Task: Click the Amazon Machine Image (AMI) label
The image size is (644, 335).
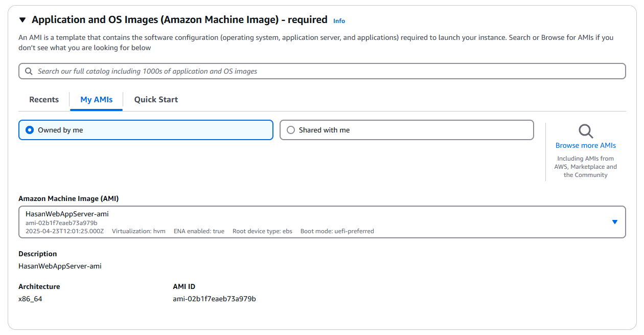Action: (x=68, y=198)
